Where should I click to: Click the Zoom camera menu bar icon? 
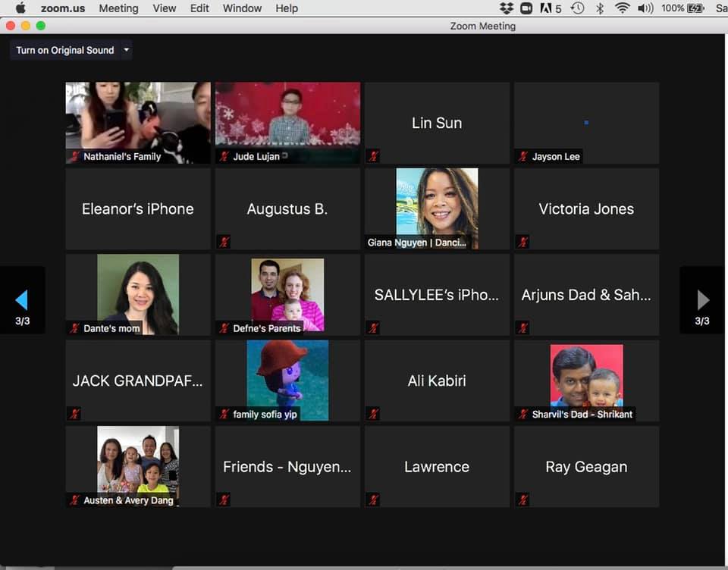[x=526, y=8]
